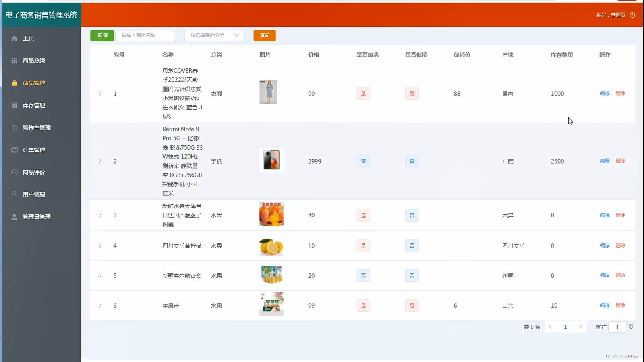The image size is (644, 362).
Task: Click stock value 2500 cell
Action: 557,161
